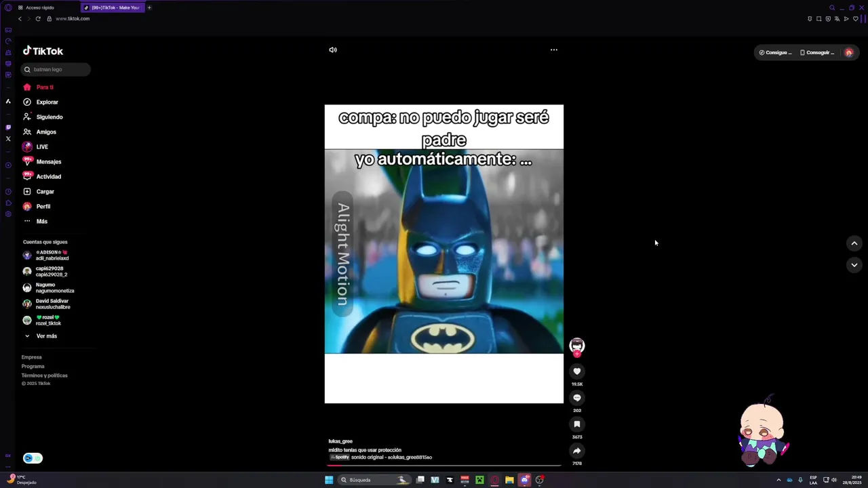Viewport: 868px width, 488px height.
Task: Open the sonido original sound link
Action: pyautogui.click(x=391, y=457)
